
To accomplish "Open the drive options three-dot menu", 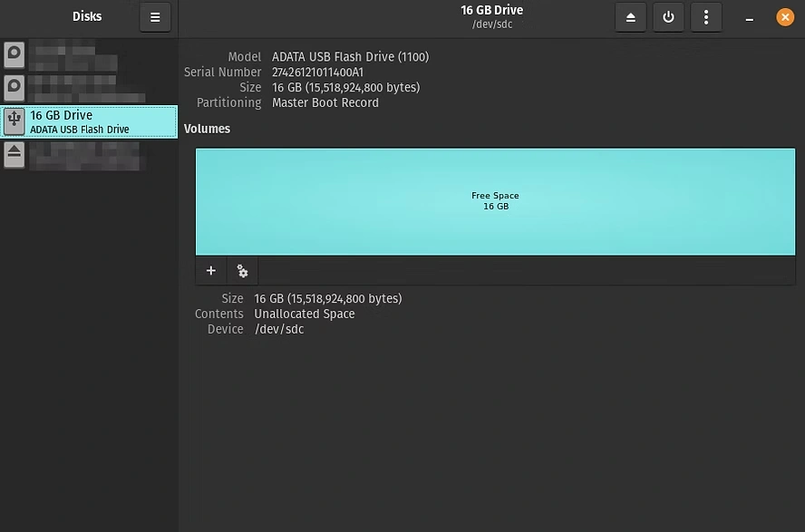I will (706, 17).
